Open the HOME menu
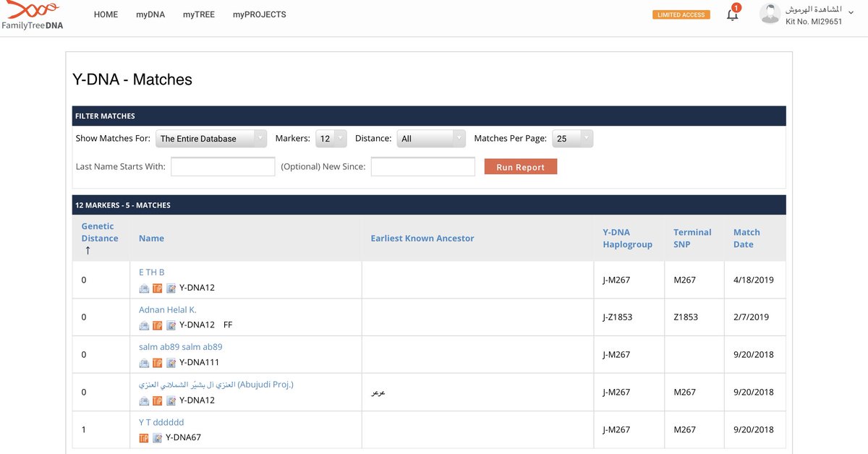Image resolution: width=868 pixels, height=454 pixels. (x=106, y=14)
